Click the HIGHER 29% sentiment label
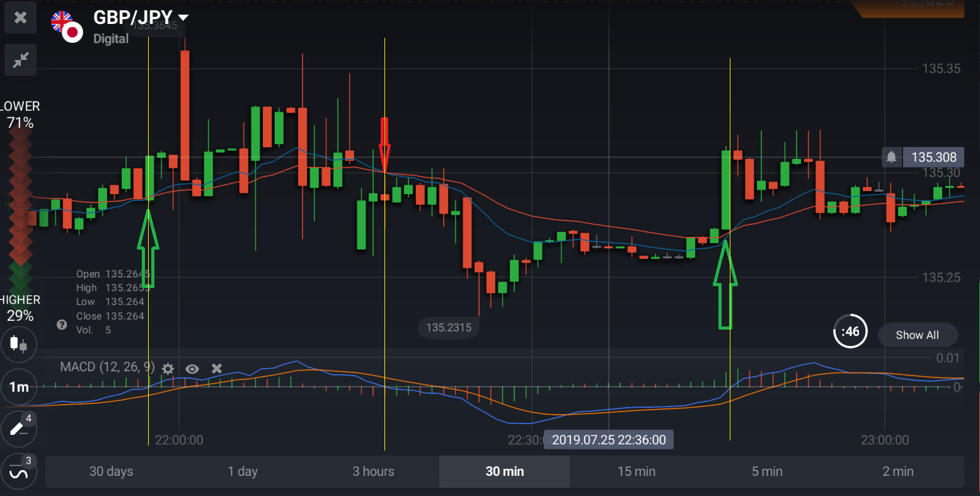980x496 pixels. (20, 308)
